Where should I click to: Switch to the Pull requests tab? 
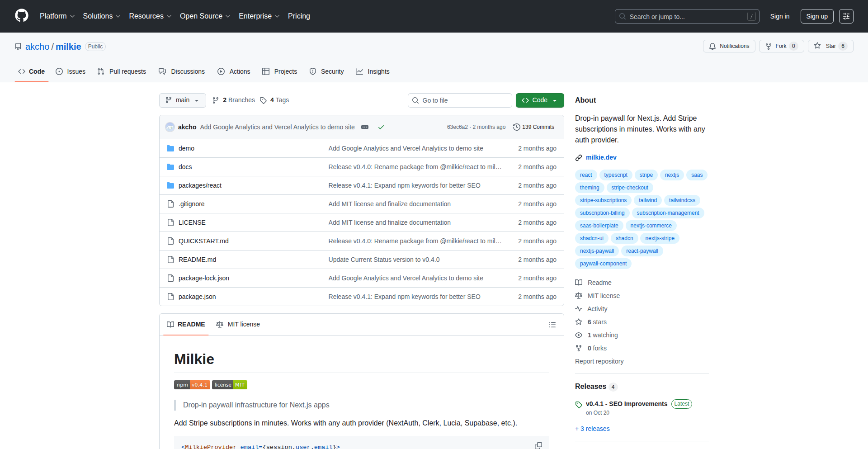pyautogui.click(x=122, y=71)
